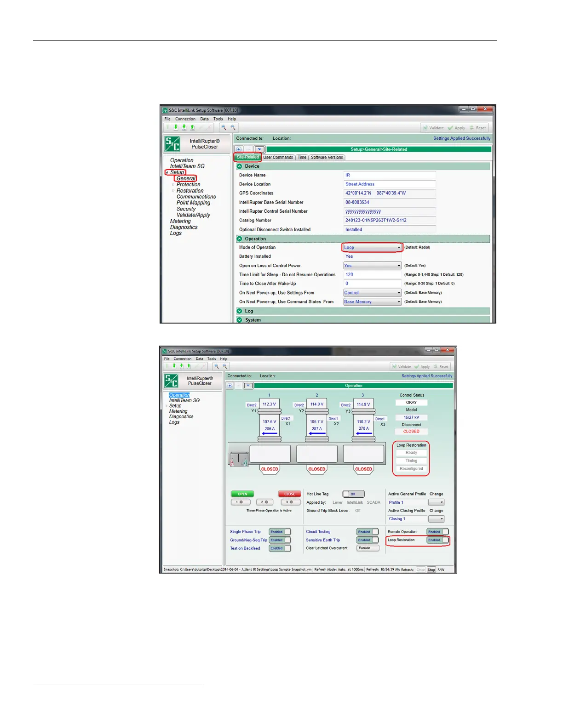Select Diagnostics in lower window tree
563x728 pixels.
point(181,417)
